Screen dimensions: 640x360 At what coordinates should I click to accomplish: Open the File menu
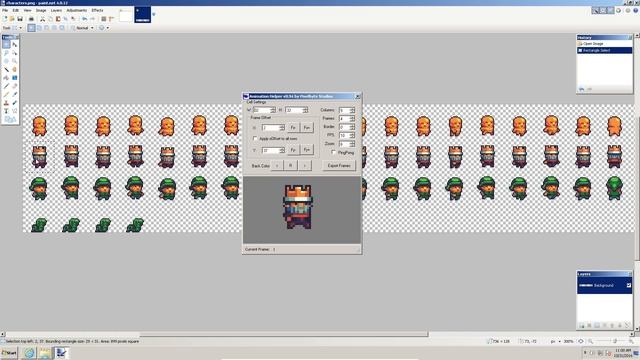[x=5, y=10]
